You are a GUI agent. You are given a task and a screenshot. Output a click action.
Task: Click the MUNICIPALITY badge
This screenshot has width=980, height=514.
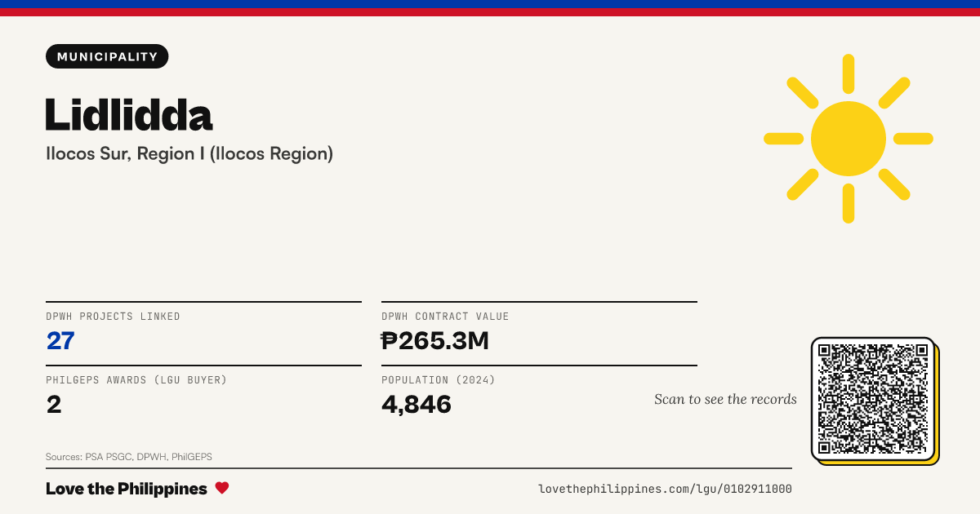click(x=107, y=56)
